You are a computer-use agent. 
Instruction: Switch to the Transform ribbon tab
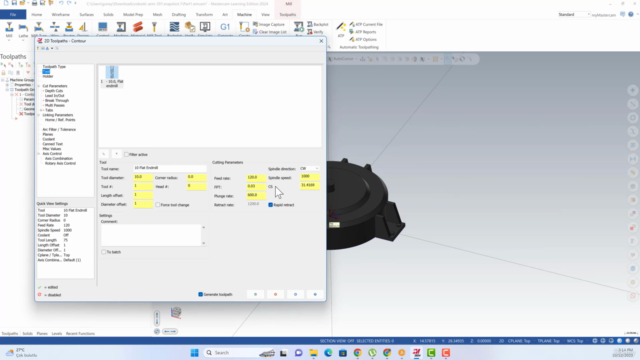pyautogui.click(x=204, y=14)
